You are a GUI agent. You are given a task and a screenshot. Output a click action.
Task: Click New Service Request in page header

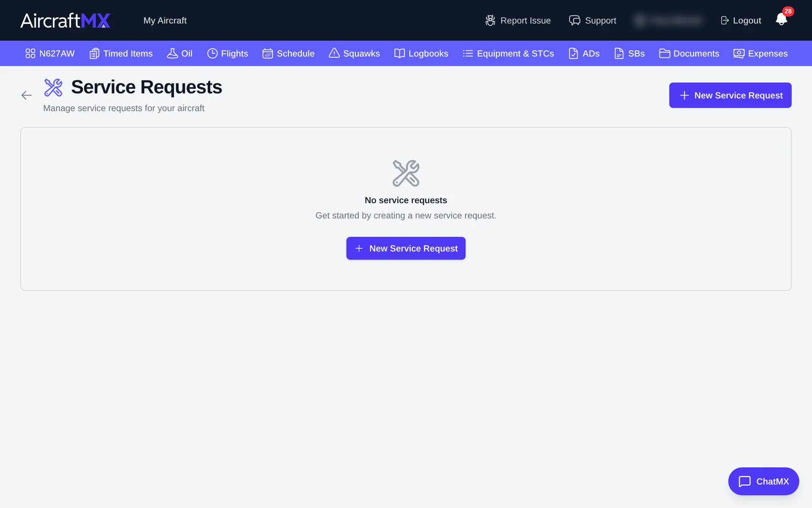coord(730,95)
